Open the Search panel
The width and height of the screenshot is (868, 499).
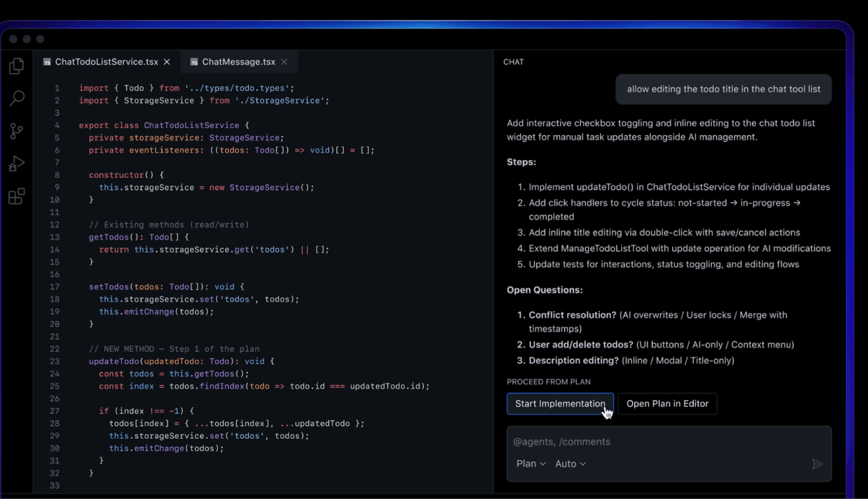pyautogui.click(x=16, y=98)
